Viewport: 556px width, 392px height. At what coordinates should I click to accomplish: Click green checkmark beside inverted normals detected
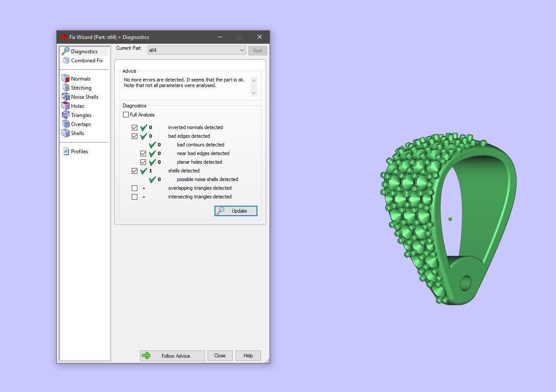tap(144, 127)
